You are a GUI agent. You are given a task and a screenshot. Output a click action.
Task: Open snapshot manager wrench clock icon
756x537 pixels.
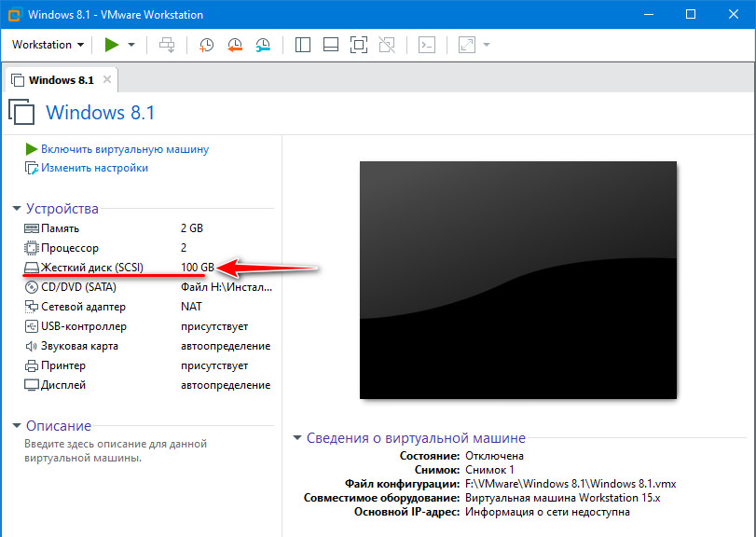click(263, 45)
